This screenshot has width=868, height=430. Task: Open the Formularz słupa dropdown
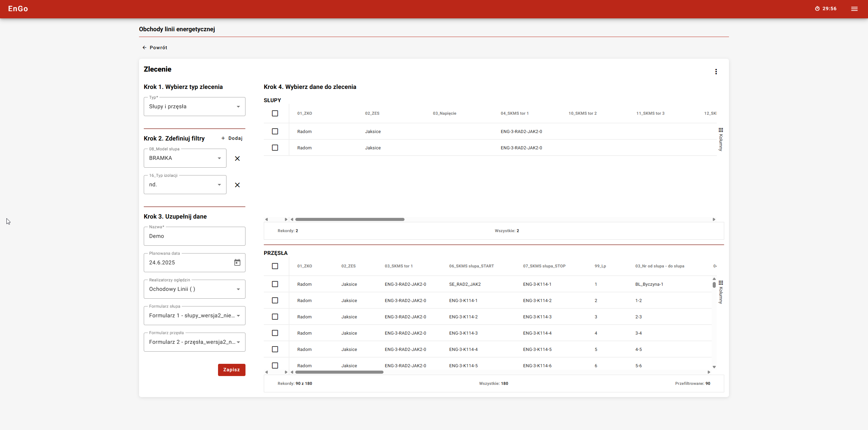click(194, 316)
